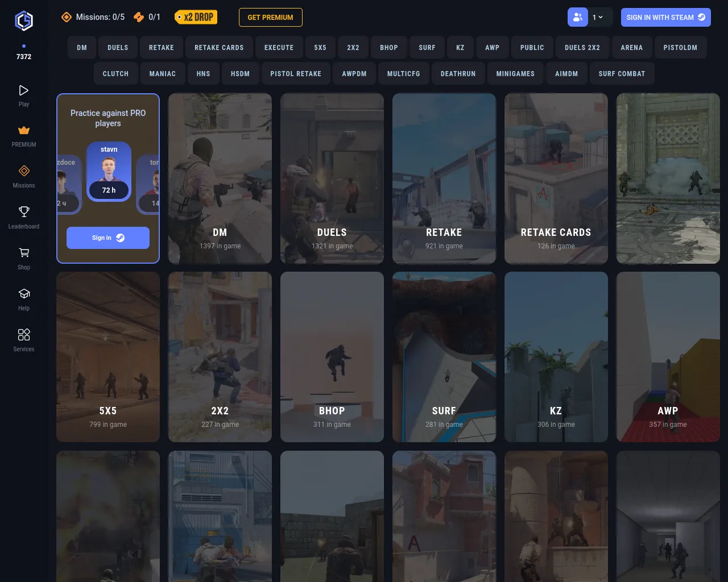The width and height of the screenshot is (728, 582).
Task: Select the DEATHRUN mode tab
Action: 458,74
